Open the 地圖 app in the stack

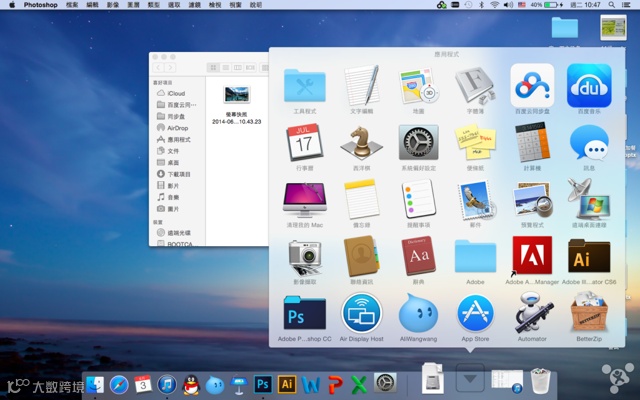(418, 86)
